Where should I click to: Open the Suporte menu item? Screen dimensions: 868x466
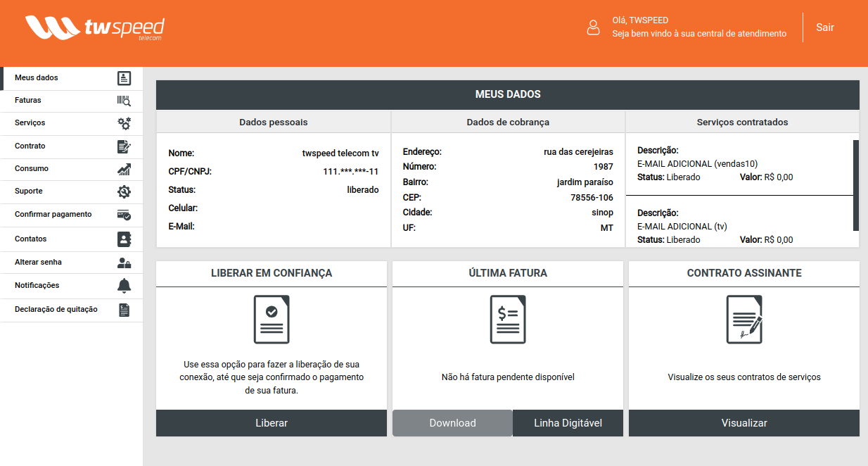[x=72, y=191]
